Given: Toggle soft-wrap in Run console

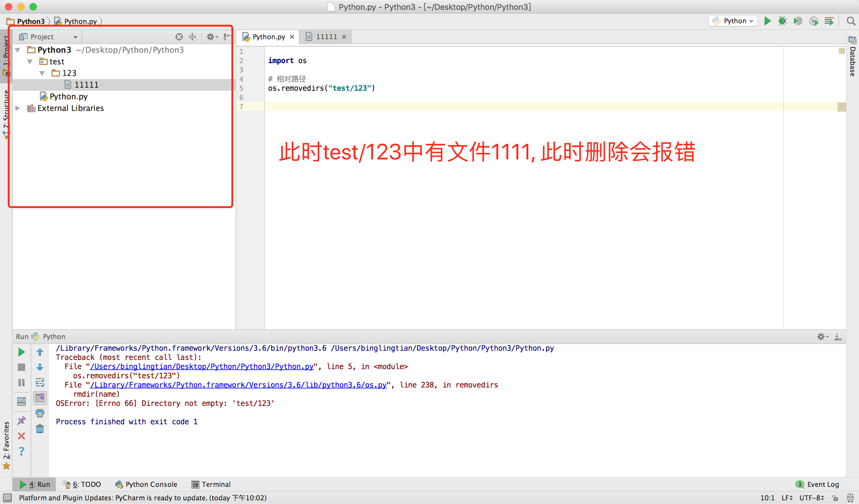Looking at the screenshot, I should 40,383.
